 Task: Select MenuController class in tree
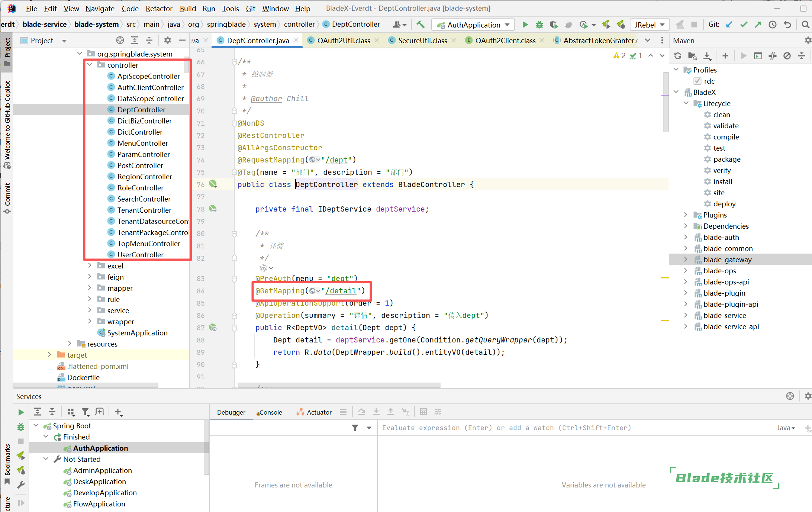click(x=142, y=143)
